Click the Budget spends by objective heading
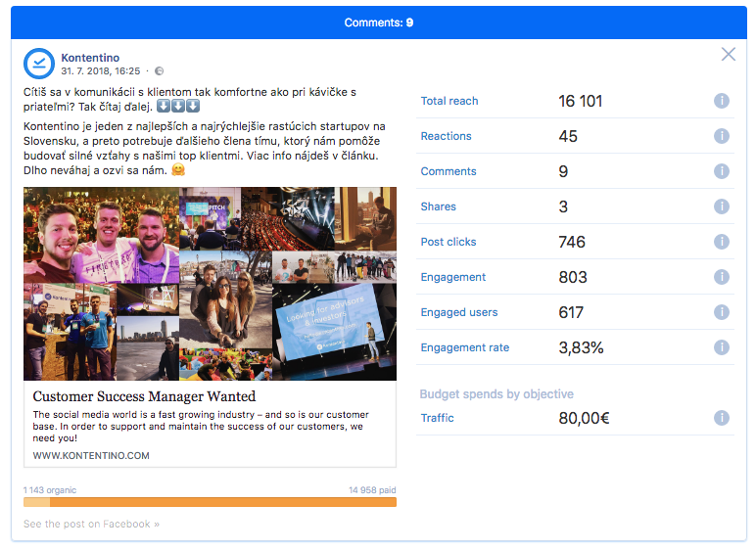Screen dimensions: 756x550 coord(496,394)
